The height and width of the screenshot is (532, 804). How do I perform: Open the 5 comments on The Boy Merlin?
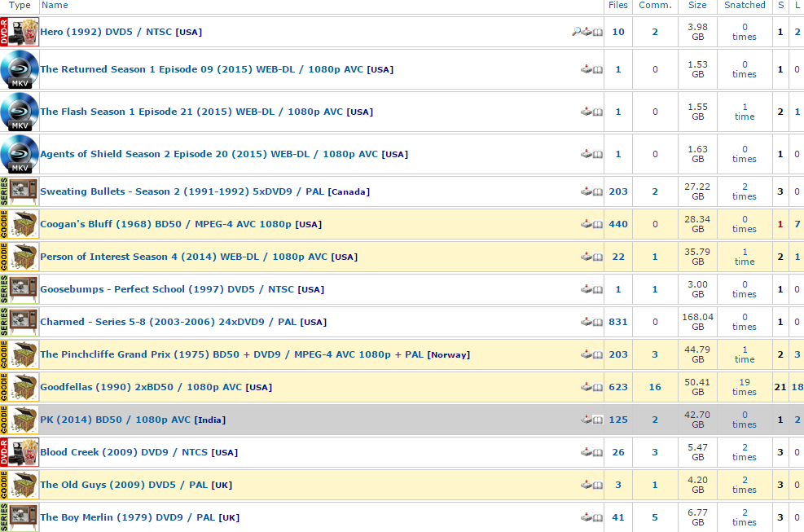(x=655, y=517)
